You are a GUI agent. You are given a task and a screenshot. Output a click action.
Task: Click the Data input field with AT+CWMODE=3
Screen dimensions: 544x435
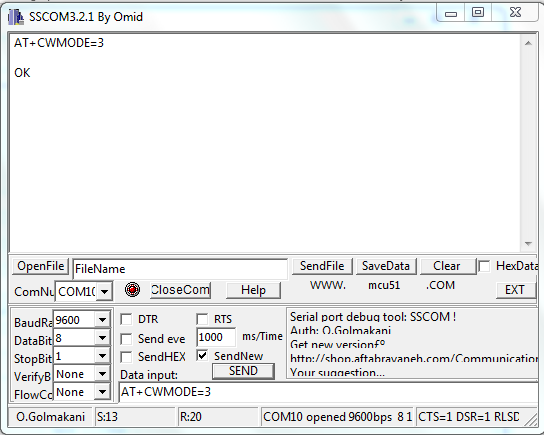(x=328, y=392)
